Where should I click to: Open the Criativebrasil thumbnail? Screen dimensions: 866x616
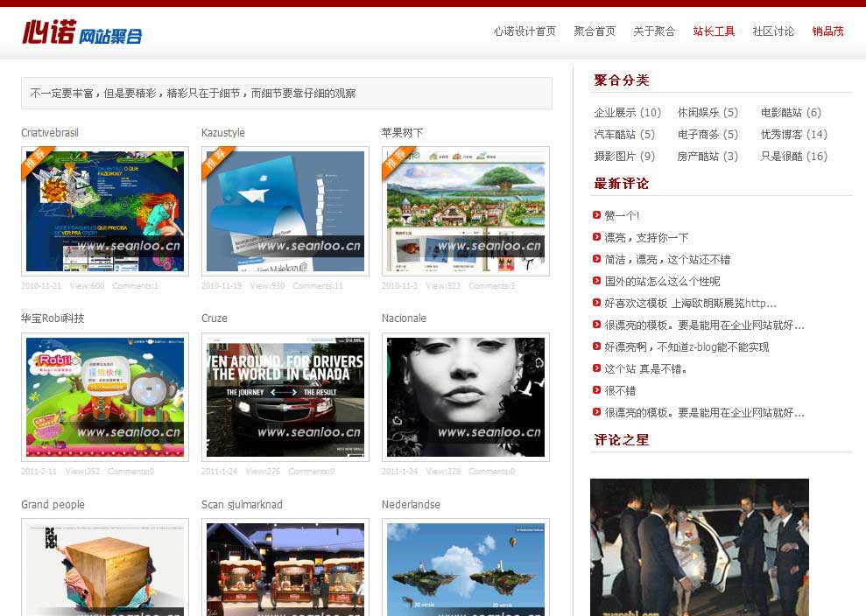pyautogui.click(x=105, y=212)
